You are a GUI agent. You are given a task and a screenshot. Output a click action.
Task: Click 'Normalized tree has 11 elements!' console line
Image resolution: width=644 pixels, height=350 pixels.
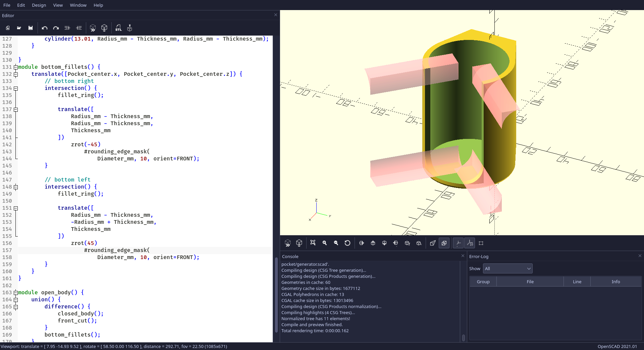pyautogui.click(x=316, y=319)
